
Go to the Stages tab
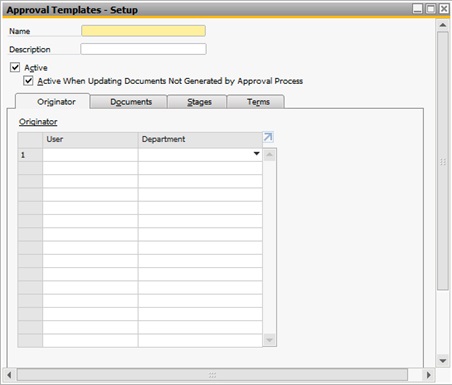click(197, 102)
